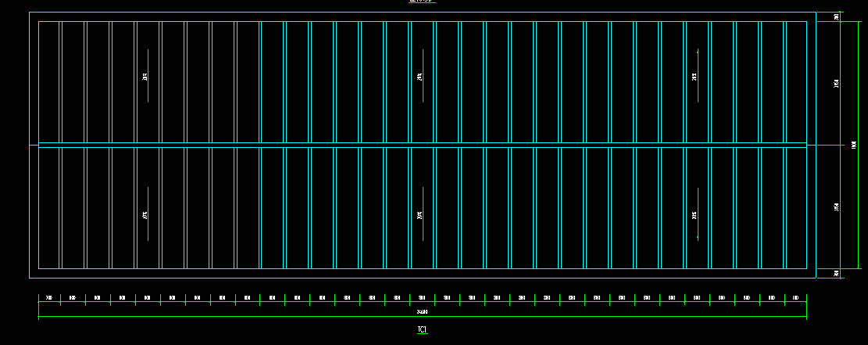Select the overall height dimension value beside the drawing
Image resolution: width=868 pixels, height=345 pixels.
[854, 146]
